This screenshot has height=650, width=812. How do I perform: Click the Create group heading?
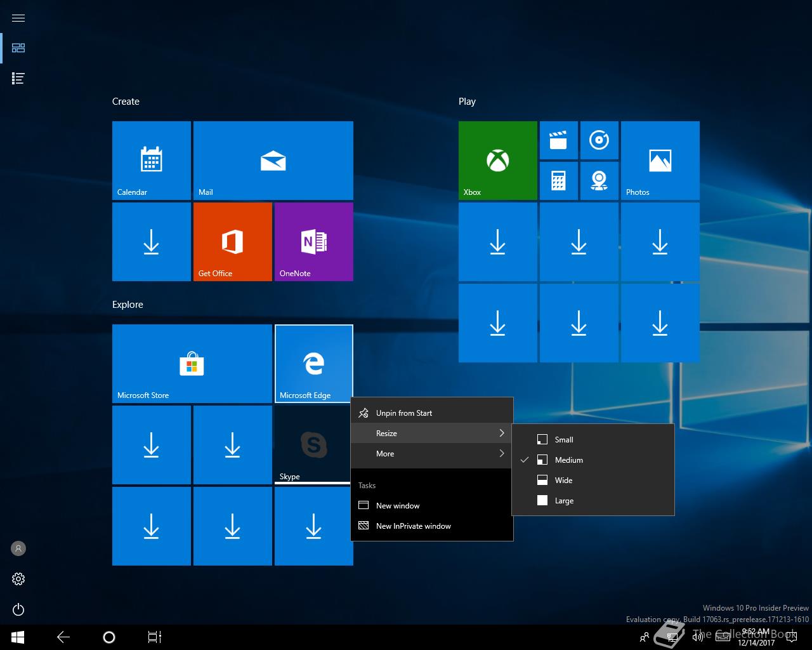point(126,102)
